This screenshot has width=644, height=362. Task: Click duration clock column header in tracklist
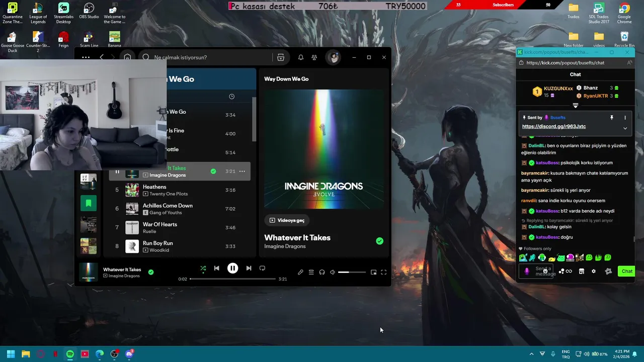click(x=231, y=97)
